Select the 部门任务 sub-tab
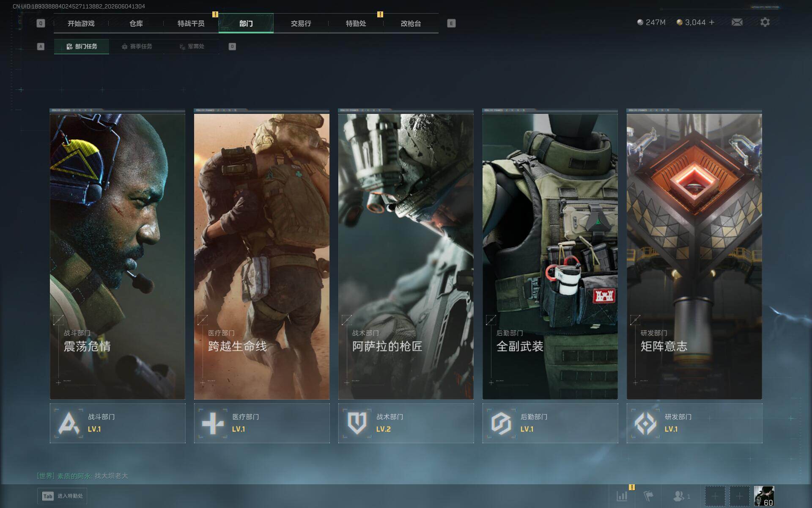 82,47
